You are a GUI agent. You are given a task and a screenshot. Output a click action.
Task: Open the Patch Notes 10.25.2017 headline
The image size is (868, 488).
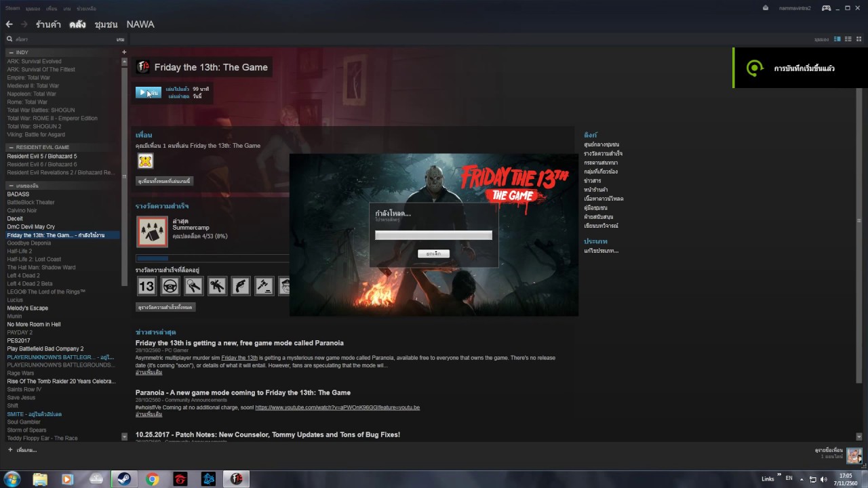268,434
